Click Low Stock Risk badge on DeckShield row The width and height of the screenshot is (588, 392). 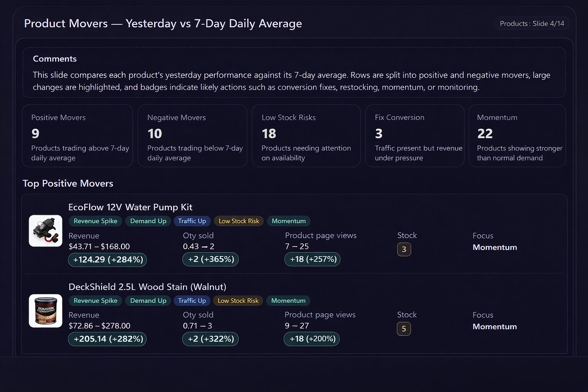[238, 301]
